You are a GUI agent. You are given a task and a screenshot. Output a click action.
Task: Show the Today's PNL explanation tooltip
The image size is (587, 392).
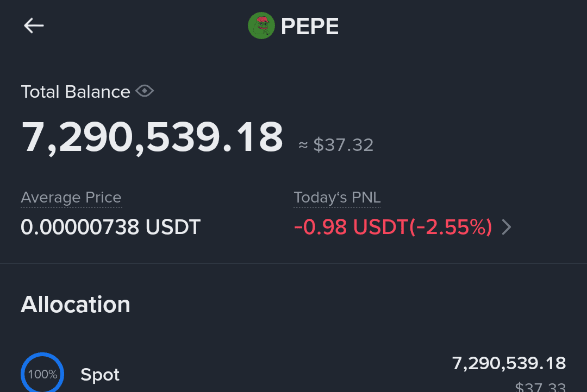(337, 198)
